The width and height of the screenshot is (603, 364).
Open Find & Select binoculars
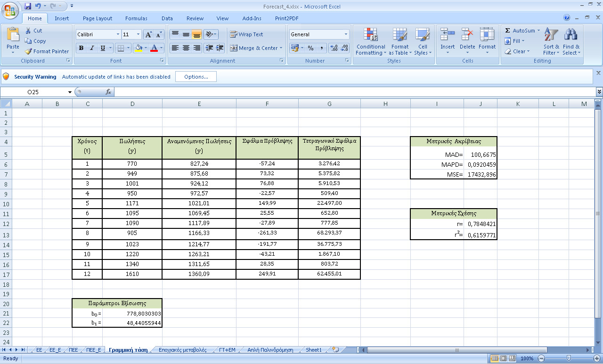tap(571, 41)
